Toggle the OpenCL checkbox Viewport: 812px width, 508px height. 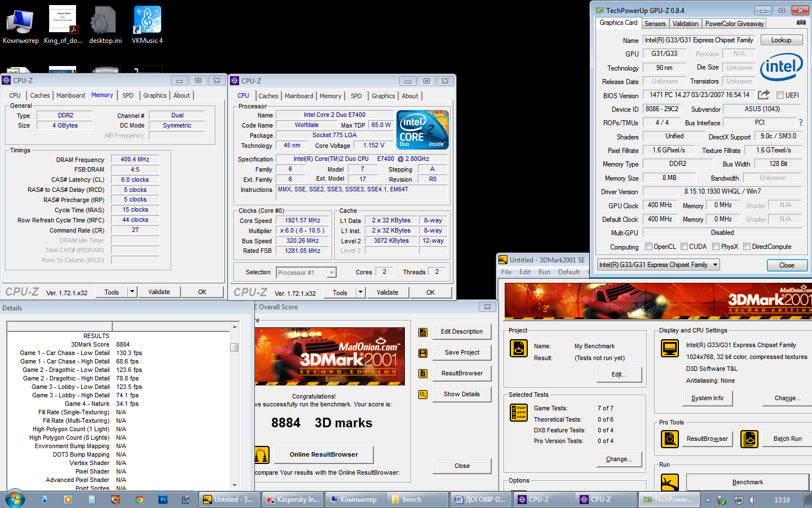649,247
